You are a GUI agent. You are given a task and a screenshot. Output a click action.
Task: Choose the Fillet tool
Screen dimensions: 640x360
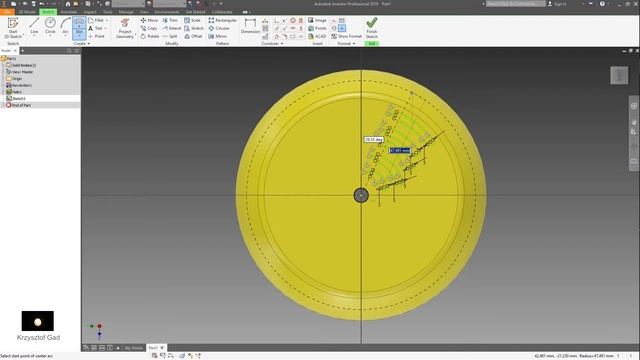[x=96, y=20]
